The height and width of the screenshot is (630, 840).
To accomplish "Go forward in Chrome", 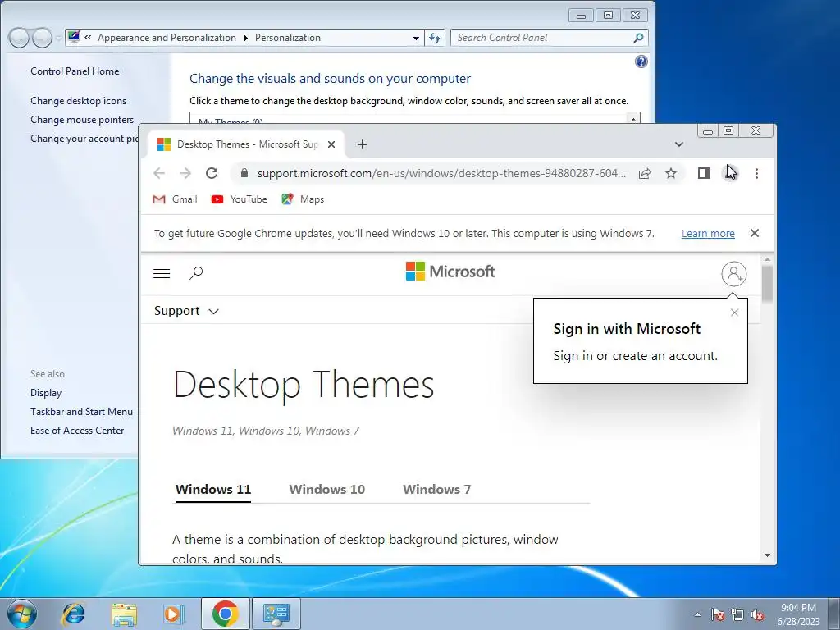I will [185, 173].
